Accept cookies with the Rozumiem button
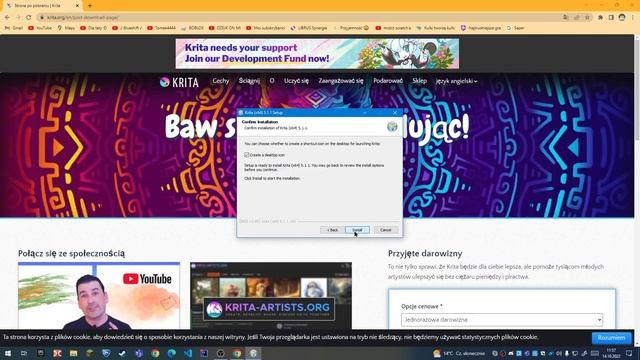This screenshot has width=640, height=360. 611,338
